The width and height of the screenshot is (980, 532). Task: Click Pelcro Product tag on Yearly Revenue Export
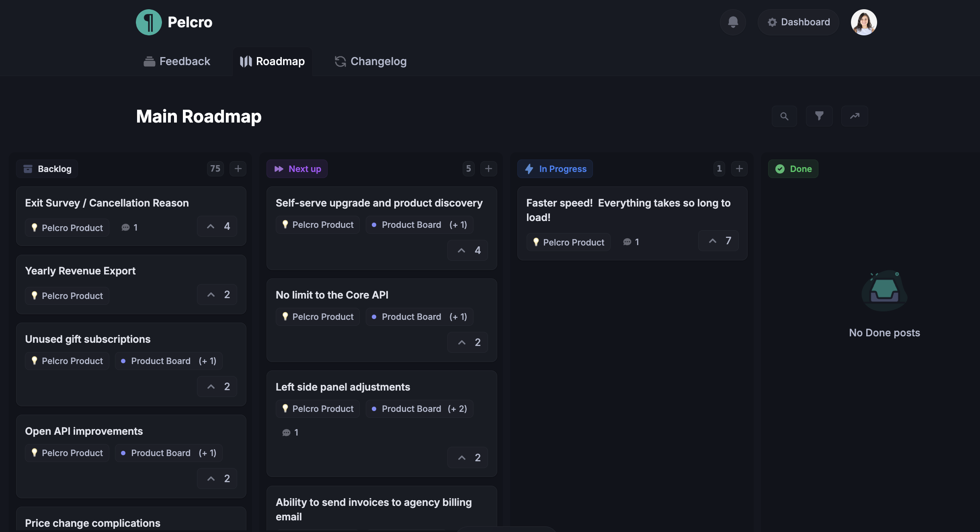(67, 296)
